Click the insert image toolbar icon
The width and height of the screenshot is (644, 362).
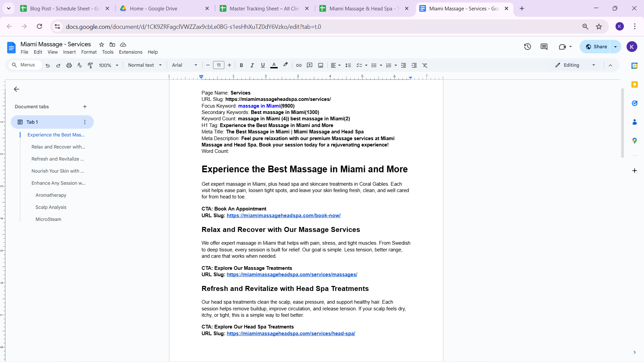pyautogui.click(x=321, y=65)
